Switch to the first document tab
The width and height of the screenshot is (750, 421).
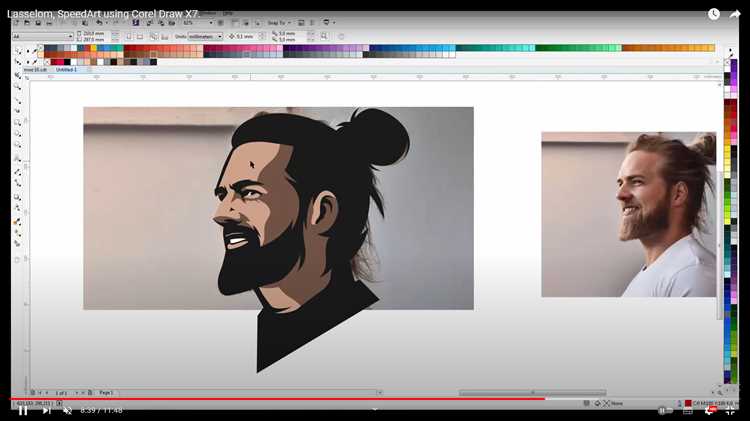coord(35,69)
